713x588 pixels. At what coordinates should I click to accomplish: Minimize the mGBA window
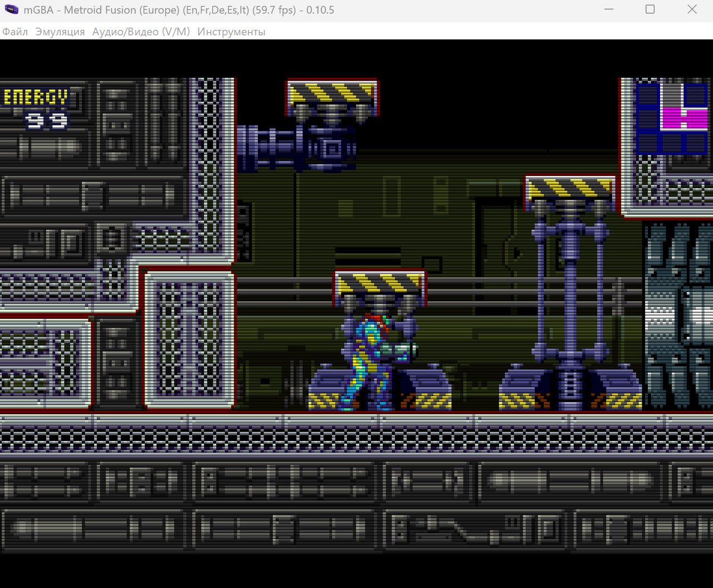608,9
